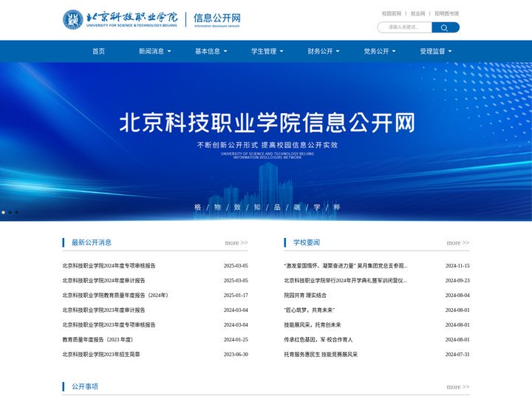Go to 首页 in navigation bar
Screen dimensions: 532x399
(x=99, y=51)
